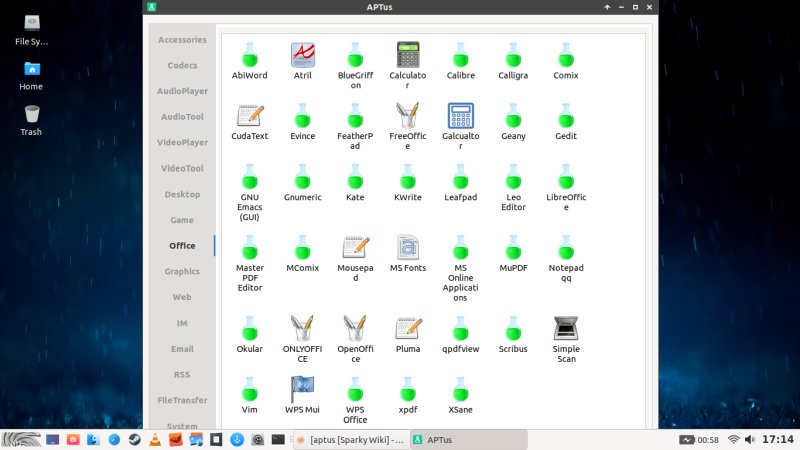800x450 pixels.
Task: Open the Leafpad icon
Action: (x=461, y=177)
